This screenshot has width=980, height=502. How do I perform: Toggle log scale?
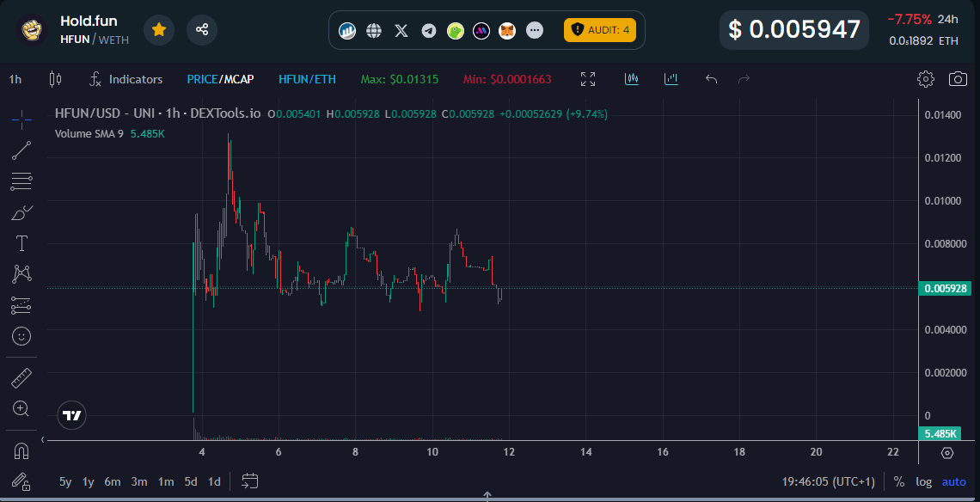pyautogui.click(x=924, y=481)
